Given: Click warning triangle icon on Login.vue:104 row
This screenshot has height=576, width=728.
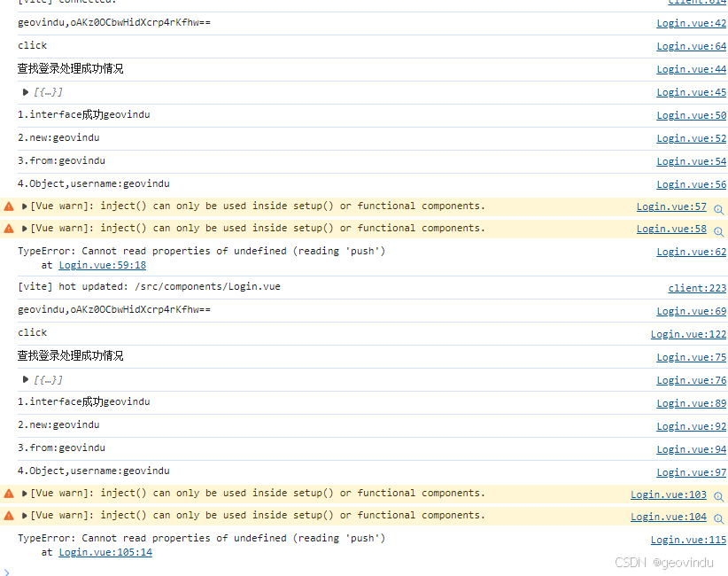Looking at the screenshot, I should click(x=9, y=516).
